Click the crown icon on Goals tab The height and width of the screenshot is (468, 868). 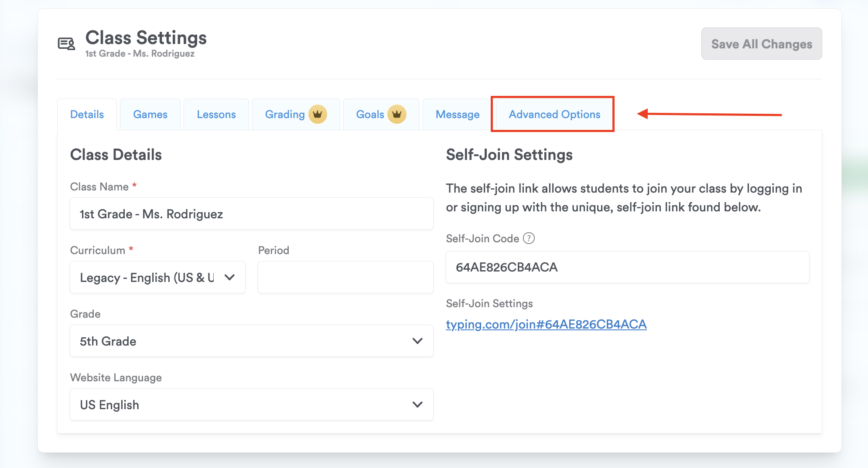[397, 114]
